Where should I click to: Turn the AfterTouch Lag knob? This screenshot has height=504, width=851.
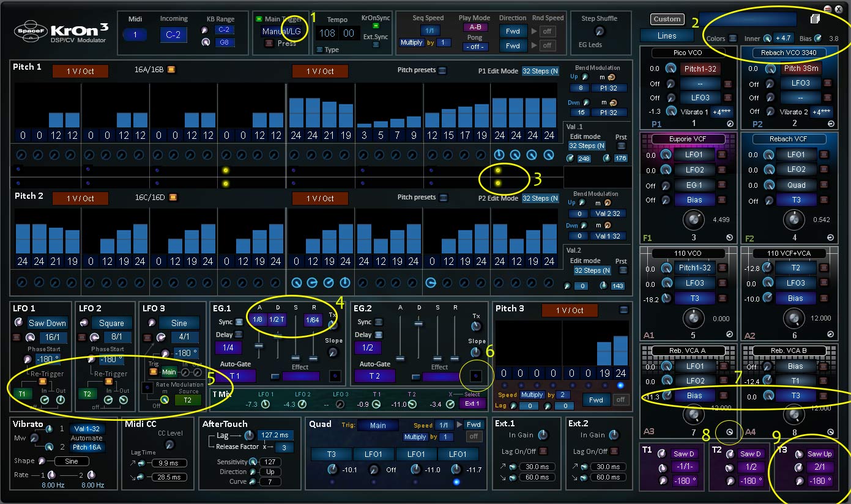[x=248, y=435]
